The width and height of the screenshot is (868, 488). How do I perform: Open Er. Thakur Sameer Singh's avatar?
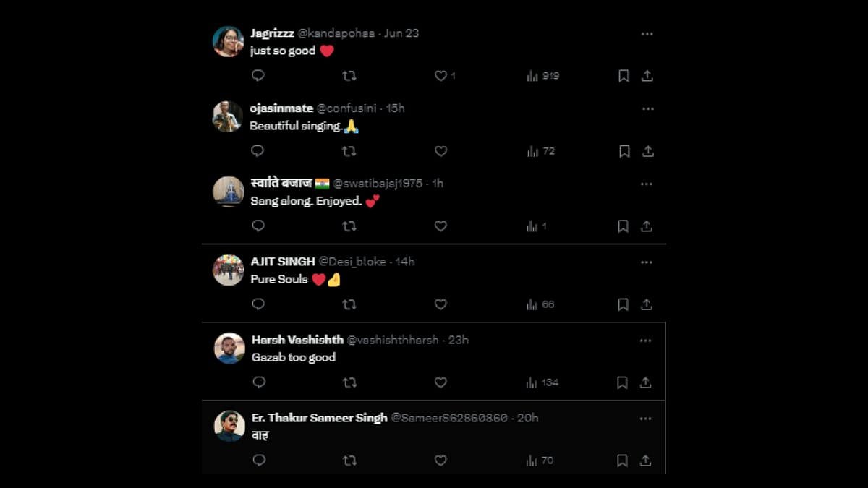click(230, 426)
